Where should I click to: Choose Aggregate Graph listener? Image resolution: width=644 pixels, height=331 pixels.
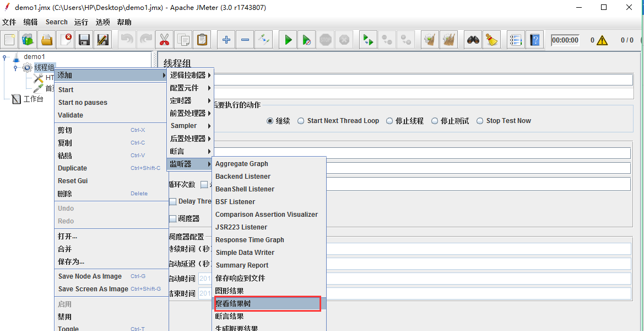269,164
